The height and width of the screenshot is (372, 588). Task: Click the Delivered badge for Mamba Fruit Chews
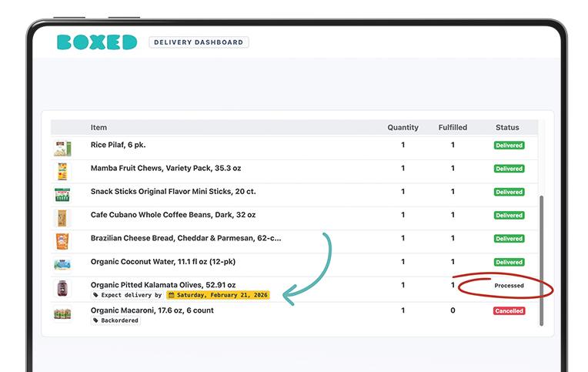[509, 169]
